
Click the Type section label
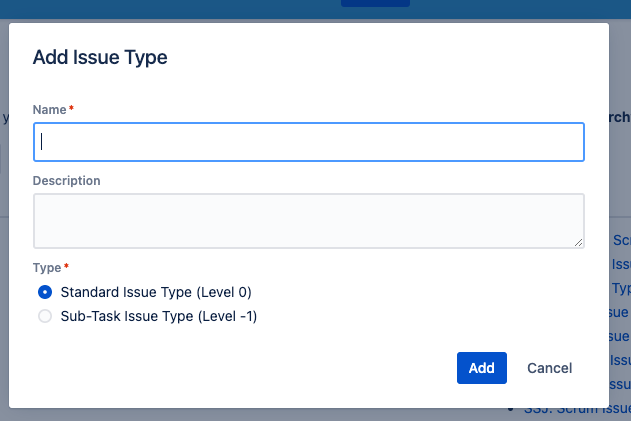click(x=47, y=268)
